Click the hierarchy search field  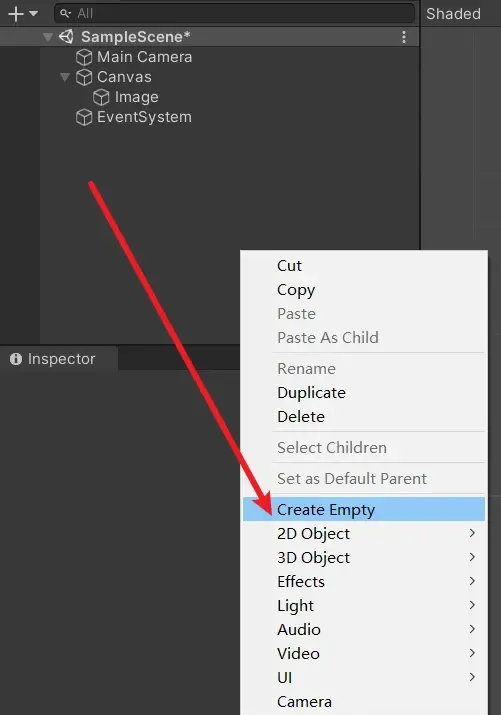pyautogui.click(x=235, y=14)
